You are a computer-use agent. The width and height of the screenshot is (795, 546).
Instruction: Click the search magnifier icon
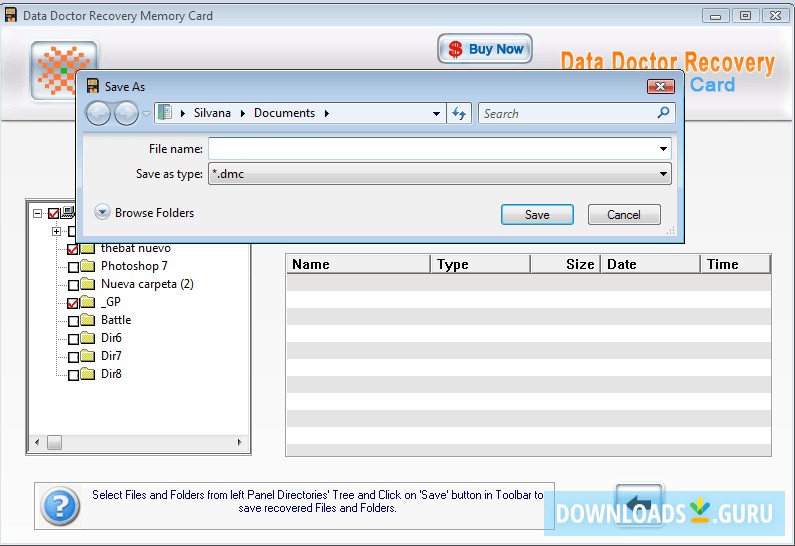pos(663,113)
